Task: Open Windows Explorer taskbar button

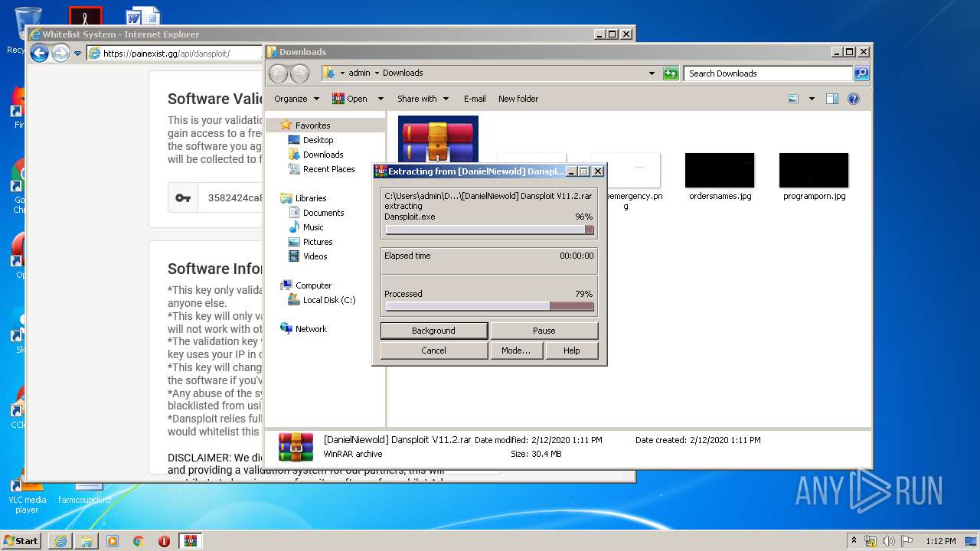Action: coord(87,541)
